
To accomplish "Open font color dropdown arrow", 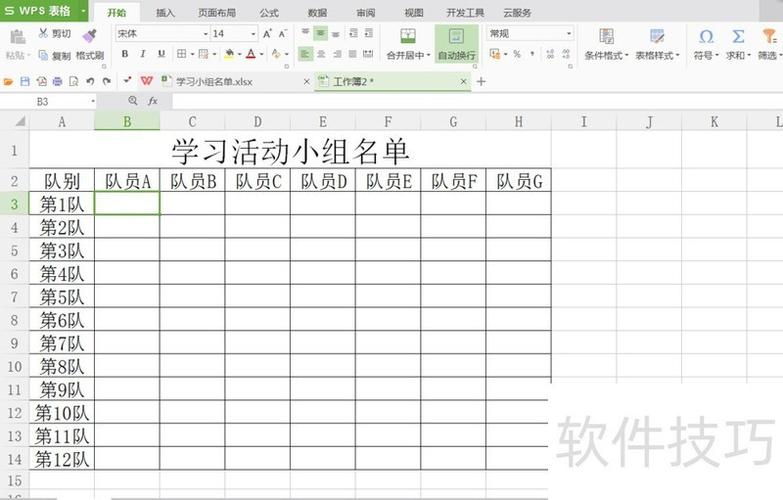I will pos(262,54).
